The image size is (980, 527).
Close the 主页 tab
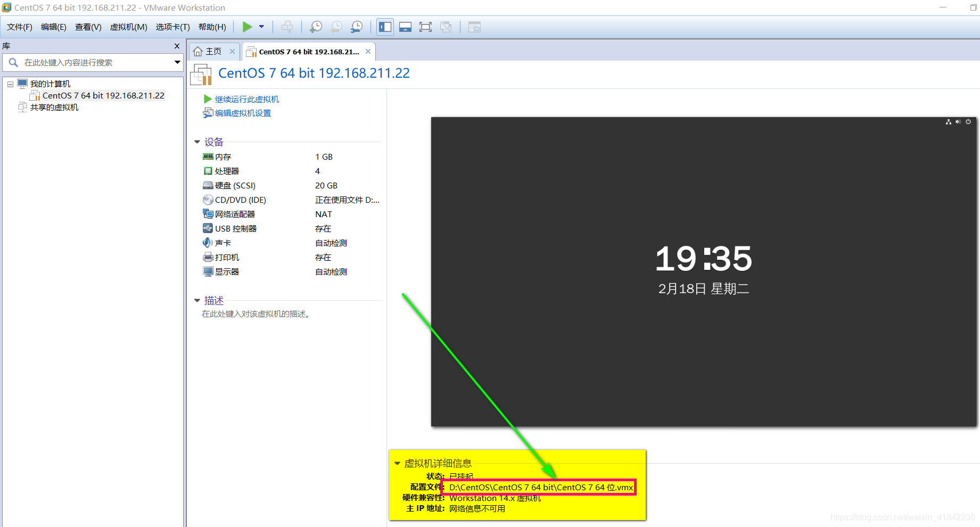(x=232, y=51)
